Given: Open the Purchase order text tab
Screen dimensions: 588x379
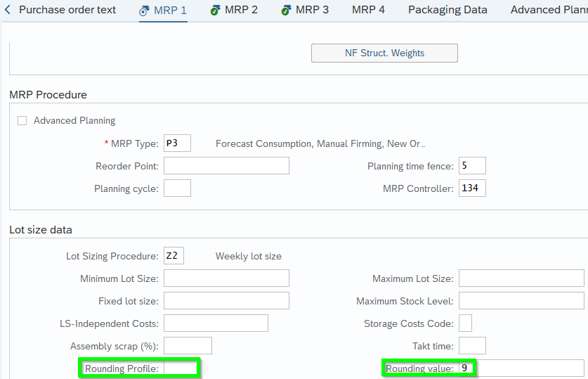Looking at the screenshot, I should (x=67, y=10).
